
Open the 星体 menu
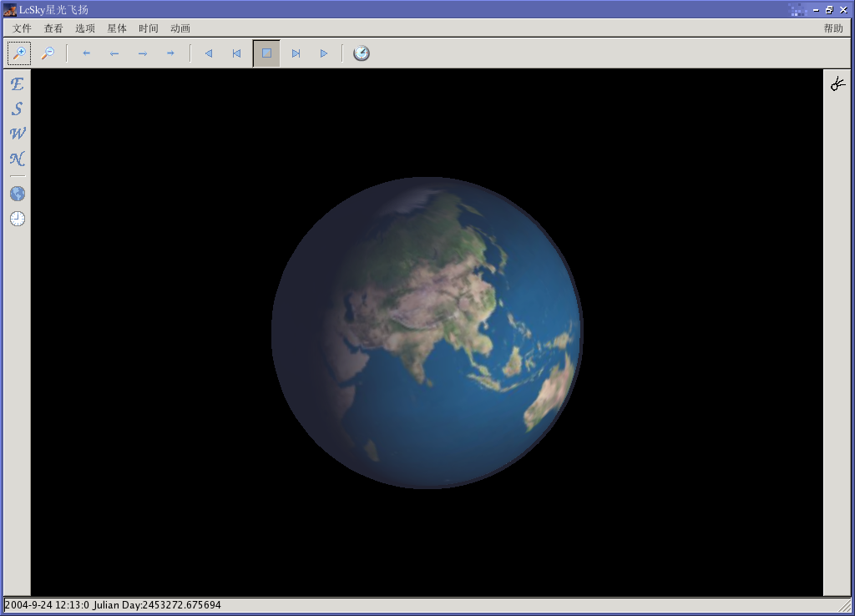click(x=117, y=28)
